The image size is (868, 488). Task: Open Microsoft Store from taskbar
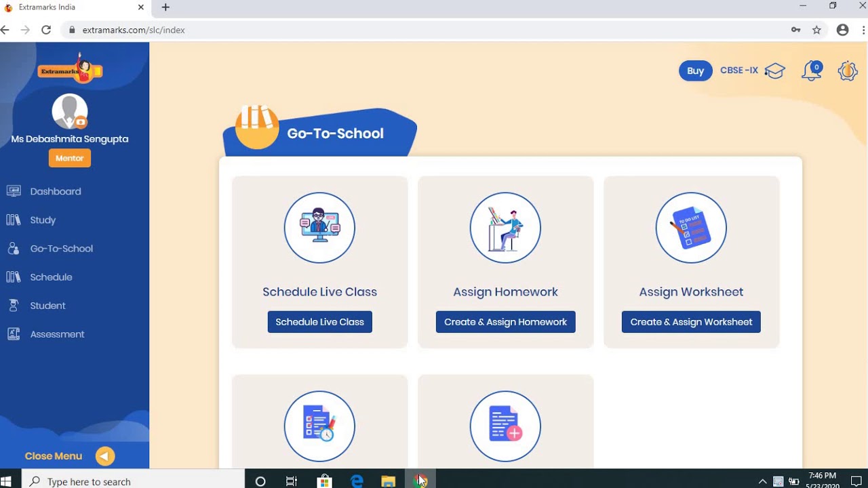pos(324,481)
